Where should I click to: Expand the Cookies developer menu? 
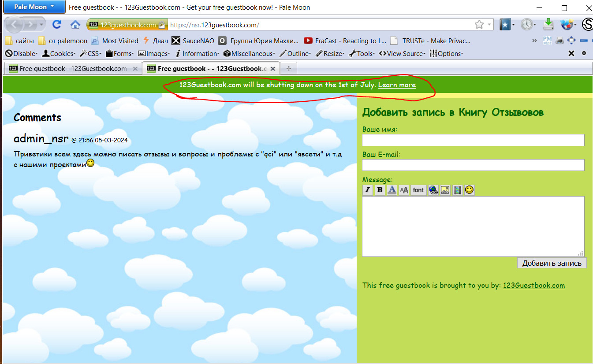59,53
